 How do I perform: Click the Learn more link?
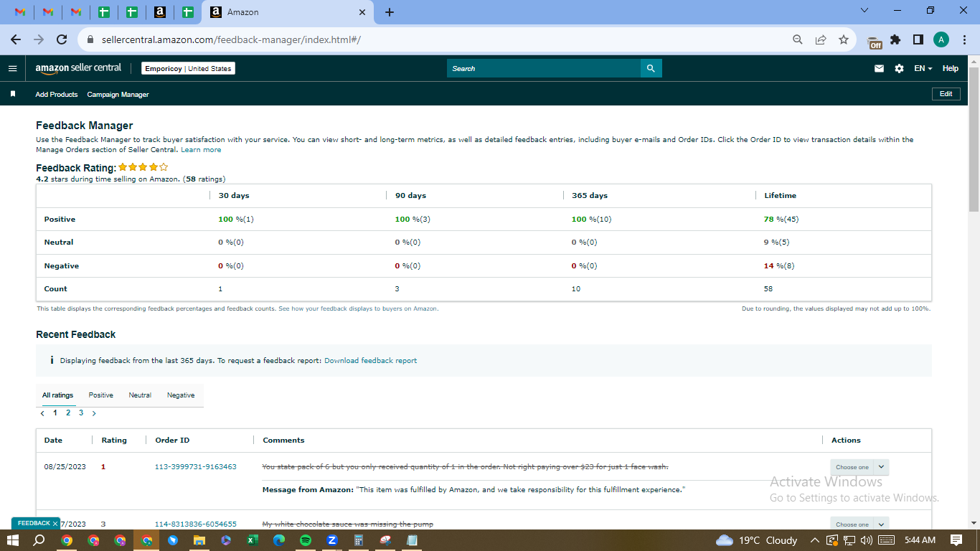(201, 150)
